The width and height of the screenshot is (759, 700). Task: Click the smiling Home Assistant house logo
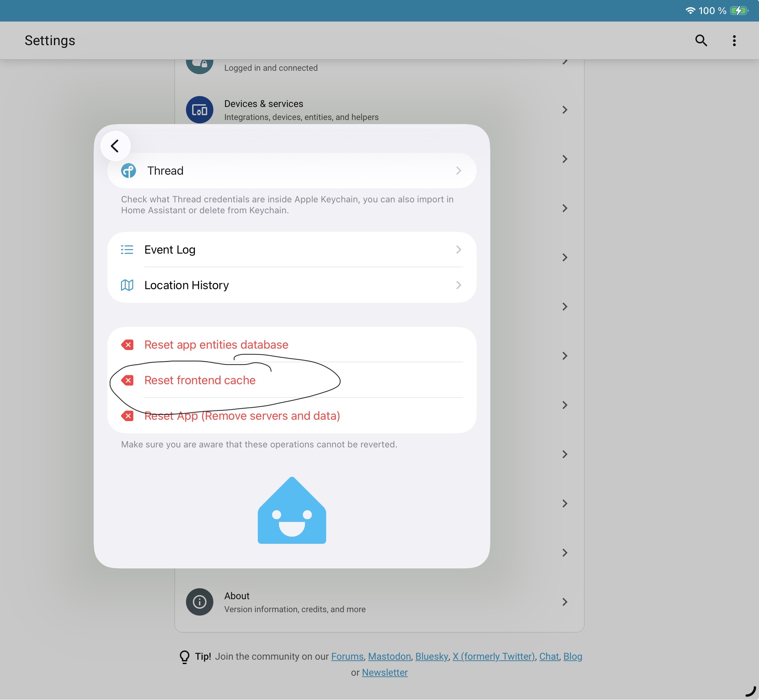292,511
